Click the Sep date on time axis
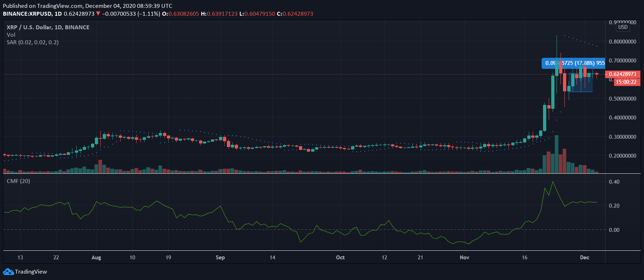The image size is (644, 280). (x=220, y=258)
